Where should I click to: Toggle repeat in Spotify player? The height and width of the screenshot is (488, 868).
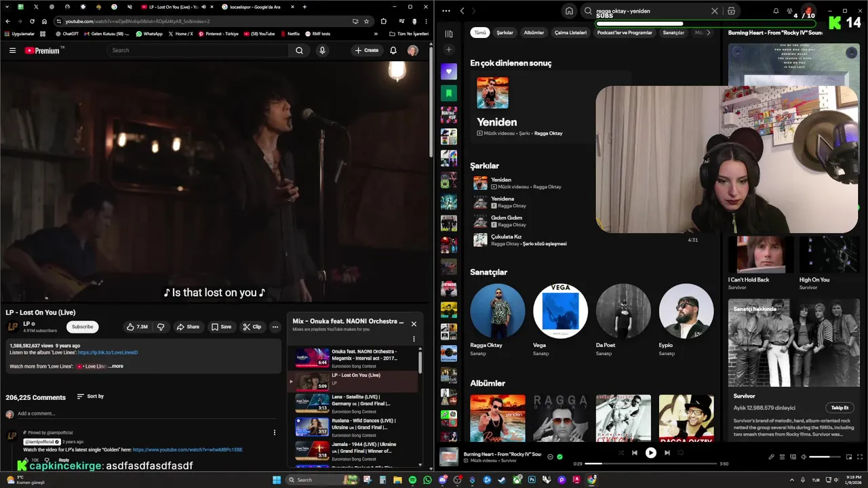tap(681, 453)
